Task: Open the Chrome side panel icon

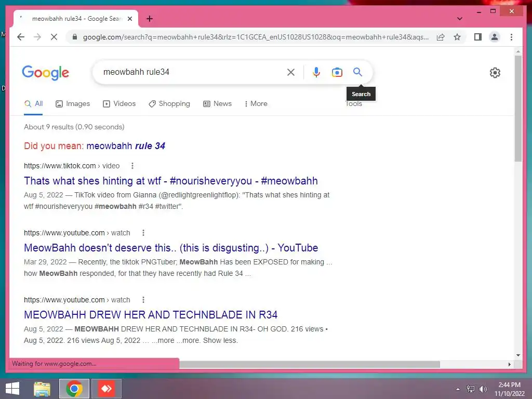Action: (478, 37)
